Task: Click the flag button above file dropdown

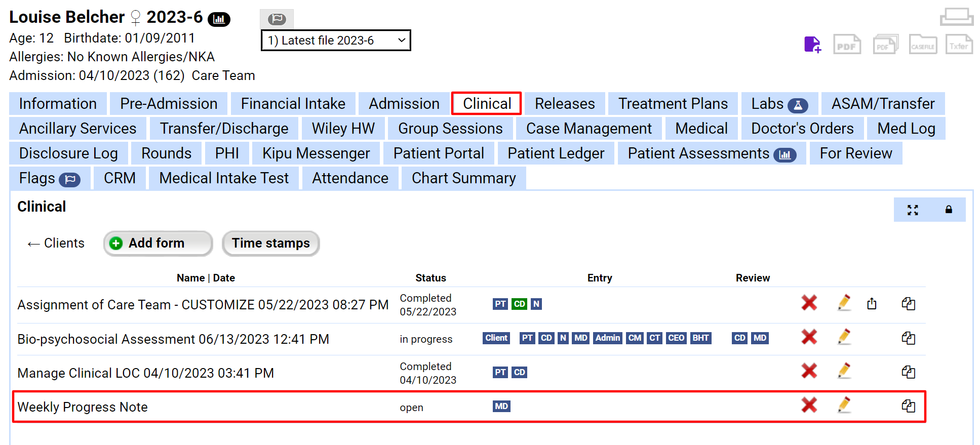Action: click(277, 19)
